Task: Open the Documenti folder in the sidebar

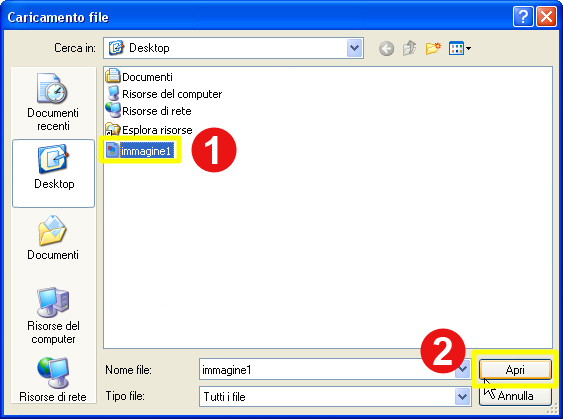Action: (x=53, y=238)
